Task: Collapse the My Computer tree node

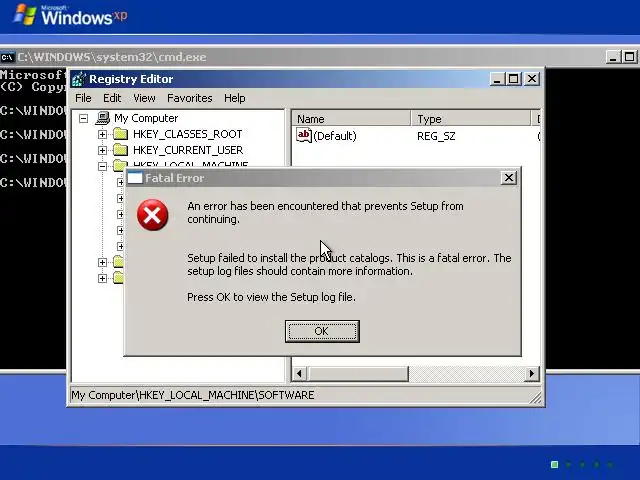Action: [x=83, y=118]
